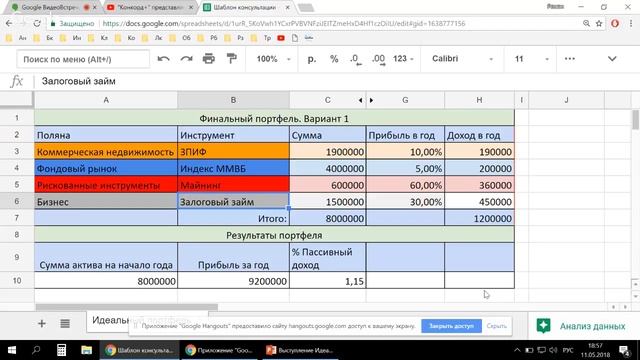Click Скрыть link in sharing notification
The height and width of the screenshot is (360, 640).
[496, 326]
